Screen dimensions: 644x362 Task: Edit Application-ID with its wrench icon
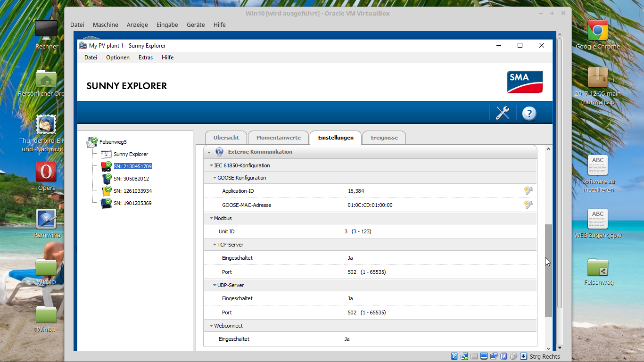(528, 190)
